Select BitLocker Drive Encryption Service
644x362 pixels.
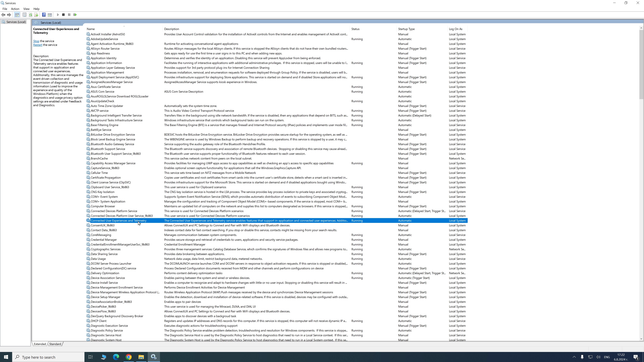point(277,134)
